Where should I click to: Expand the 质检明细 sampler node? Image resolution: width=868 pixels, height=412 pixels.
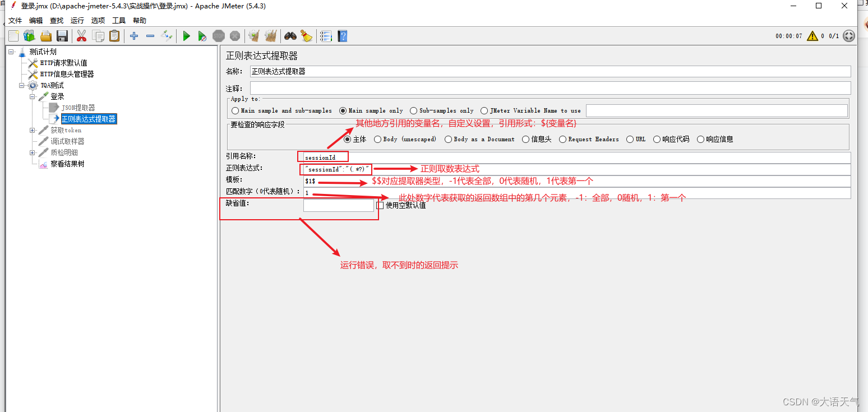pyautogui.click(x=33, y=152)
